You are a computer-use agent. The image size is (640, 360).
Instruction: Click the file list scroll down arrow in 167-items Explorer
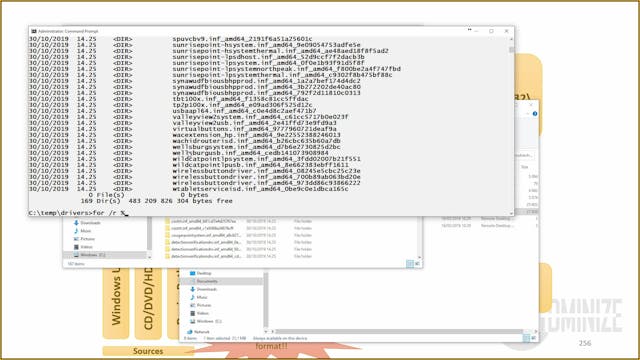(x=419, y=257)
